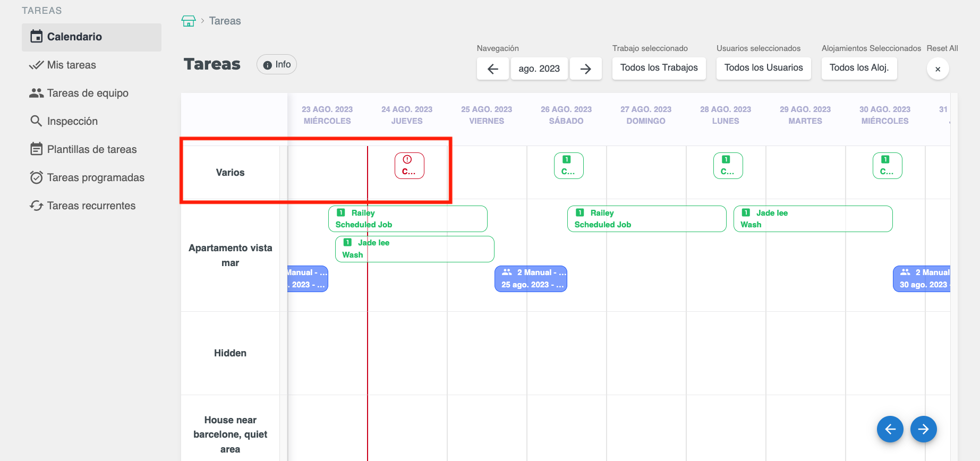980x461 pixels.
Task: Open Mis tareas from the sidebar
Action: tap(71, 65)
